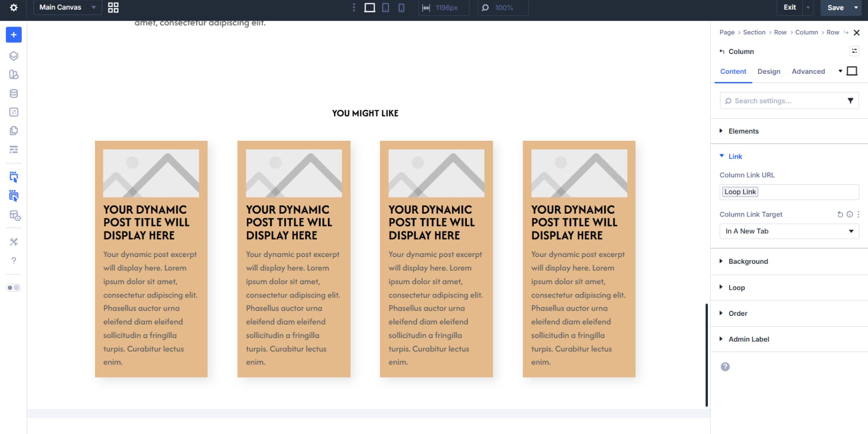This screenshot has width=868, height=434.
Task: Click the Search settings field
Action: coord(781,100)
